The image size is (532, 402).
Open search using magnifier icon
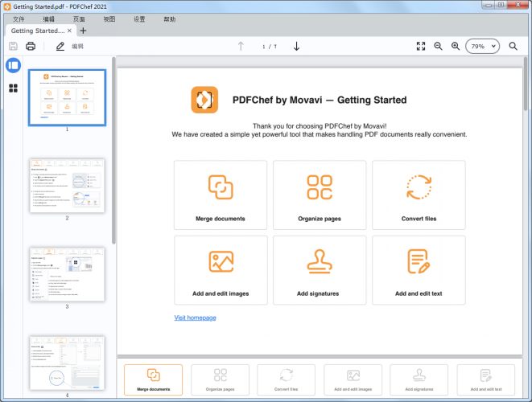coord(513,46)
